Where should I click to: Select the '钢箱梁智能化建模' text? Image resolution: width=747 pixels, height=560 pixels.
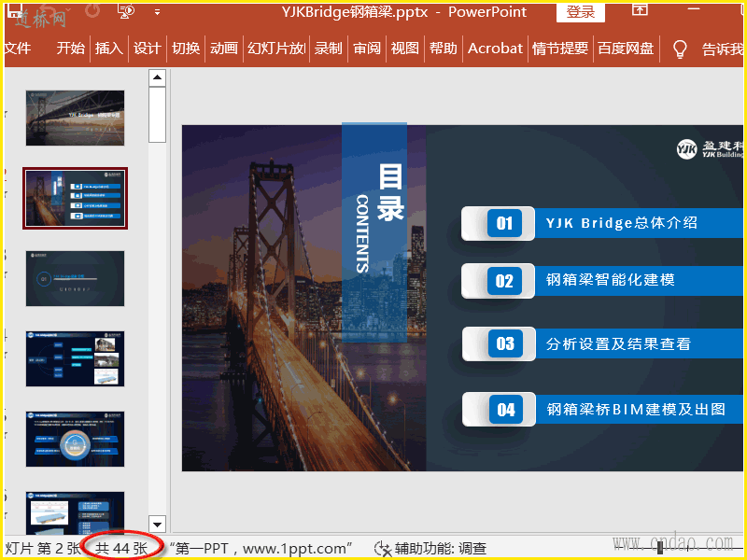[x=611, y=279]
